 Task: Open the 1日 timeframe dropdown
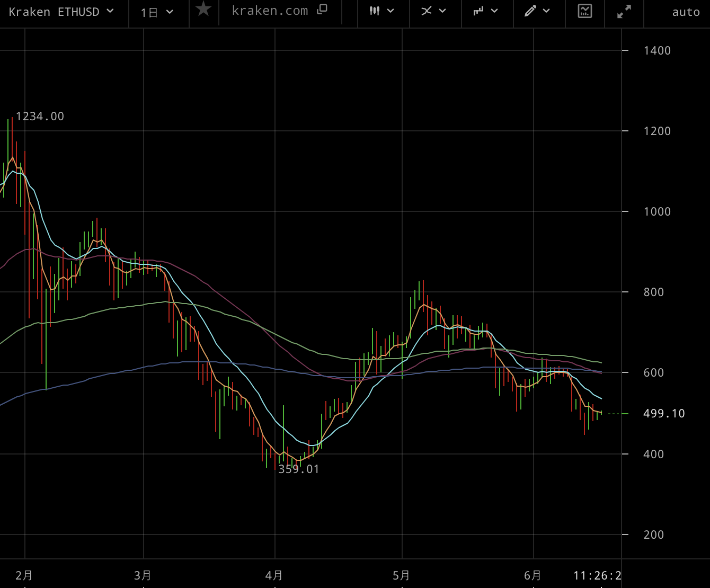tap(157, 12)
